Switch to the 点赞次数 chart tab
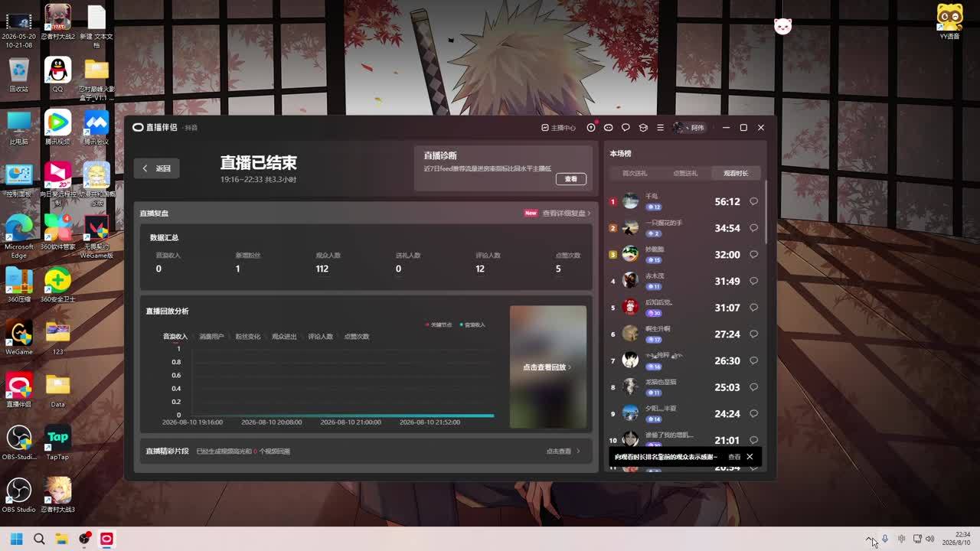 pyautogui.click(x=356, y=337)
